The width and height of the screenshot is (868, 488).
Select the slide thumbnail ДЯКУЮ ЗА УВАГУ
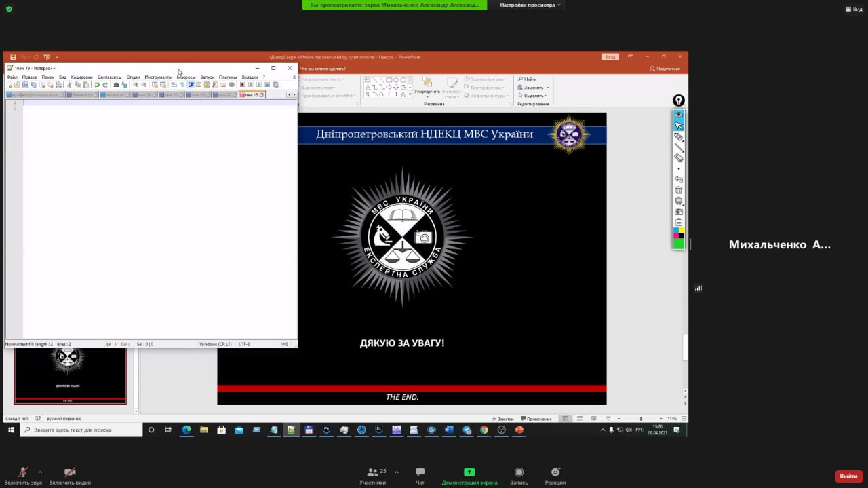tap(71, 375)
